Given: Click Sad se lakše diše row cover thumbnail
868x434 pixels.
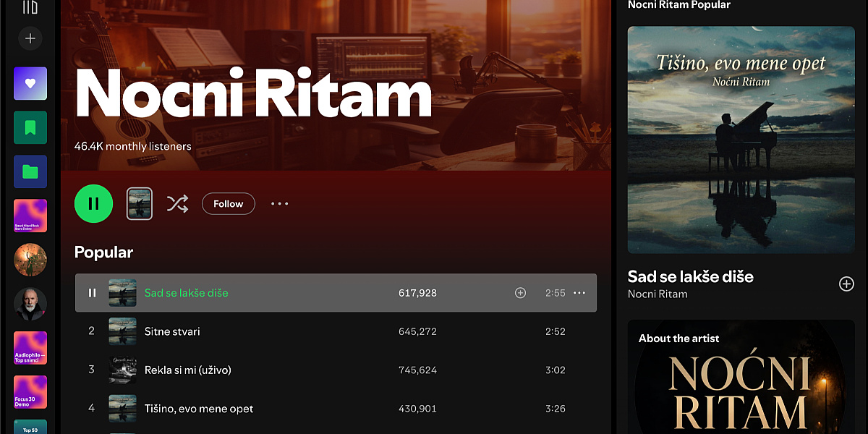Looking at the screenshot, I should click(x=123, y=293).
